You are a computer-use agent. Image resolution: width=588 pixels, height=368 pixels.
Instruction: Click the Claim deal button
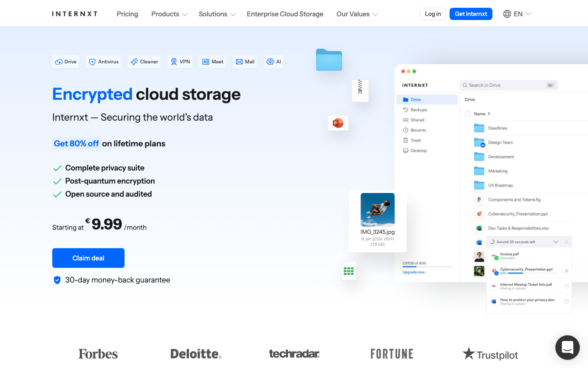(88, 258)
